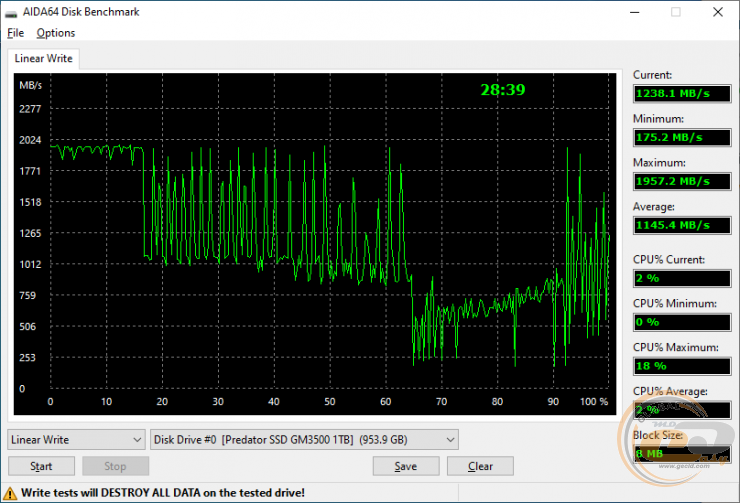Screen dimensions: 740x503
Task: Expand the Linear Write test type dropdown
Action: pyautogui.click(x=76, y=440)
